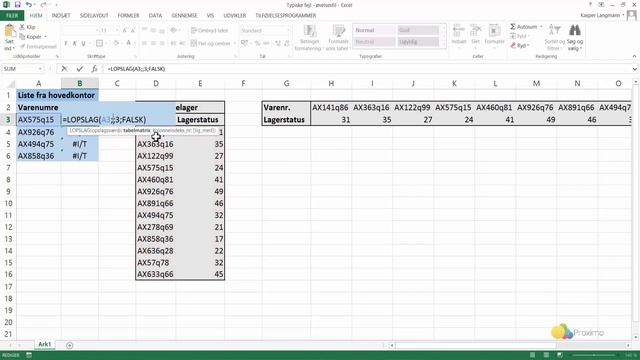Click the Flet og centrer merge icon

[x=194, y=43]
